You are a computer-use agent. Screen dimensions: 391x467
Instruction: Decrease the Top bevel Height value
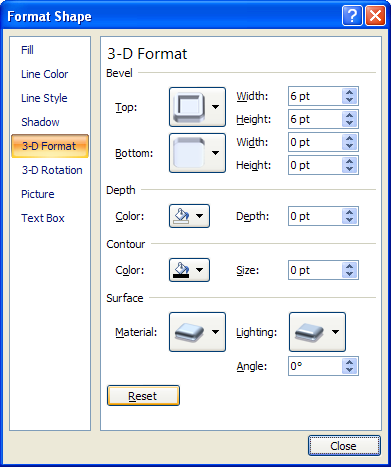tap(349, 123)
